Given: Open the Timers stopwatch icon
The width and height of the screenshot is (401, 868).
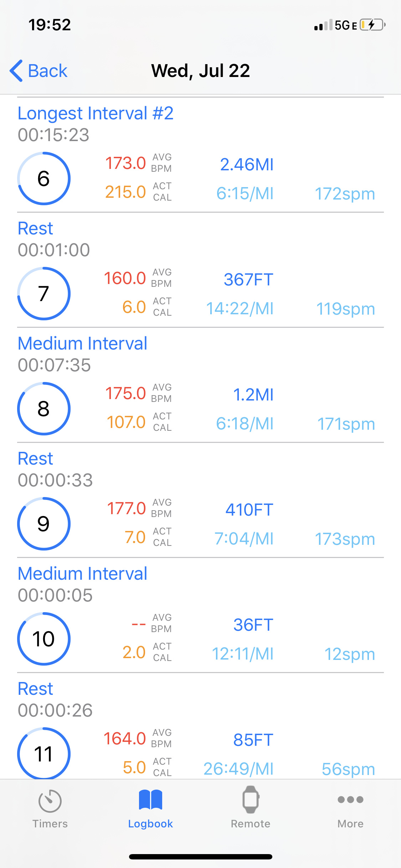Looking at the screenshot, I should click(x=50, y=801).
